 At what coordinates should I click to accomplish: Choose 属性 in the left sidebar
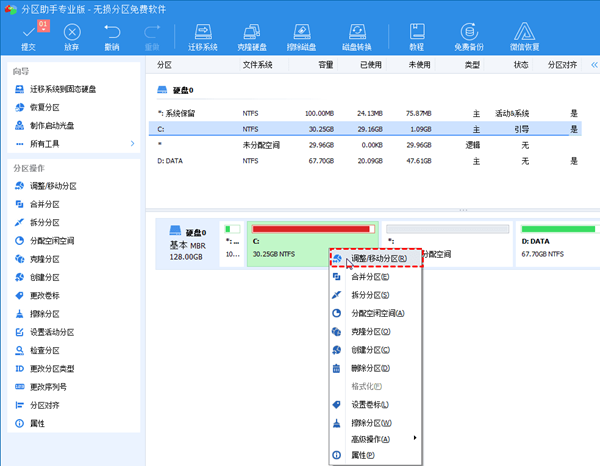30,424
